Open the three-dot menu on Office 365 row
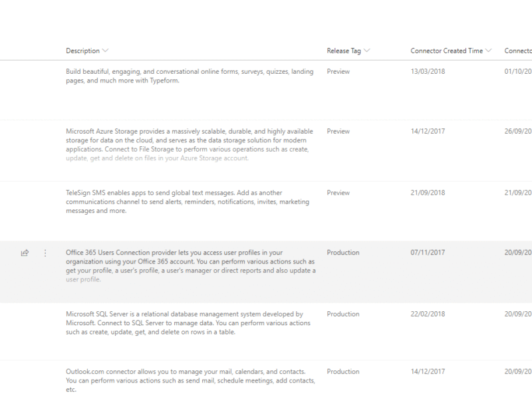Screen dimensions: 532x399 pos(45,253)
